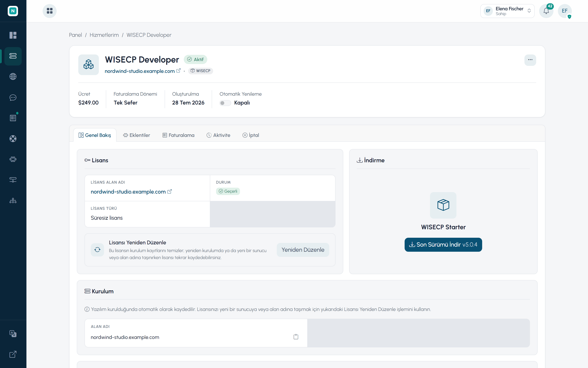Click the Kapalı auto-renew status label

coord(242,103)
